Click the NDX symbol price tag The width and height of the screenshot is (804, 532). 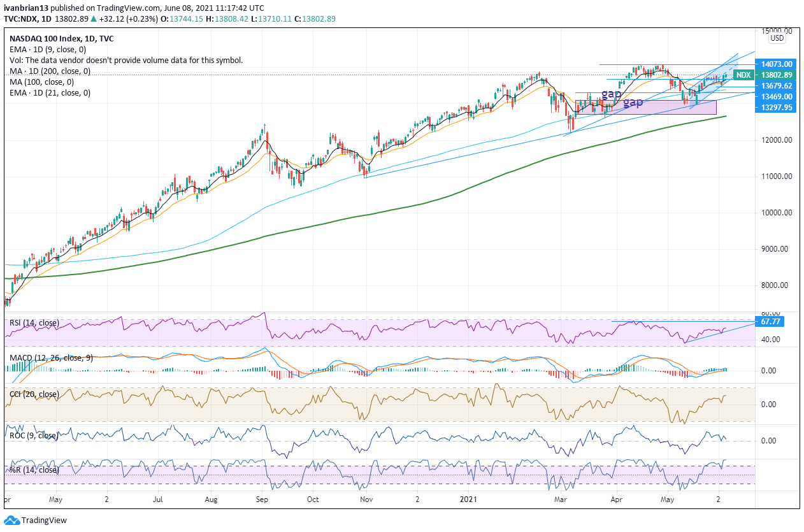(x=743, y=75)
